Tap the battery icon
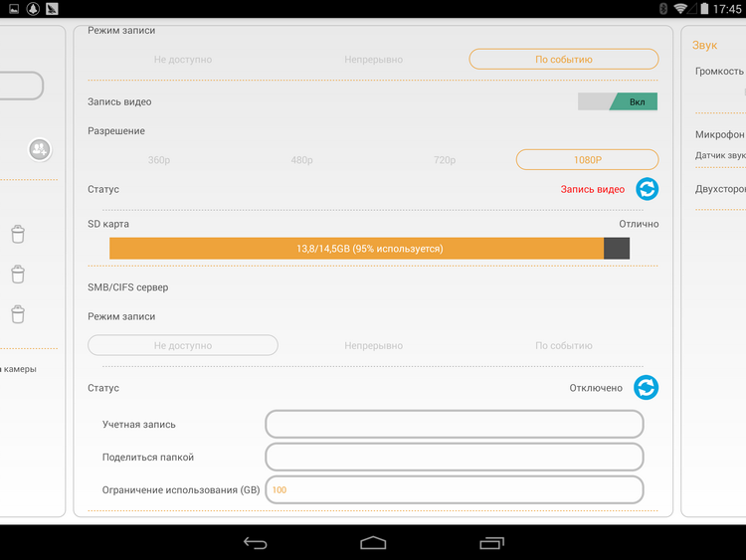746x560 pixels. click(x=704, y=9)
